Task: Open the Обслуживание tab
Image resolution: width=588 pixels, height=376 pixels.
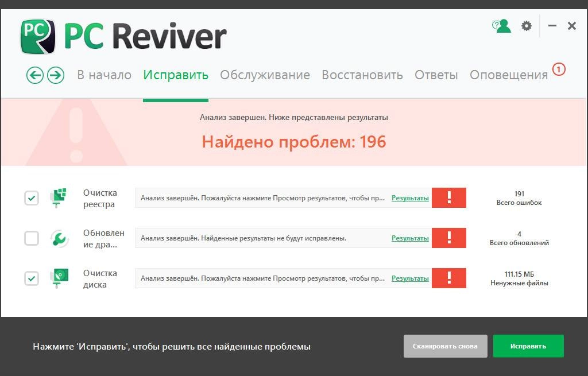Action: tap(265, 75)
